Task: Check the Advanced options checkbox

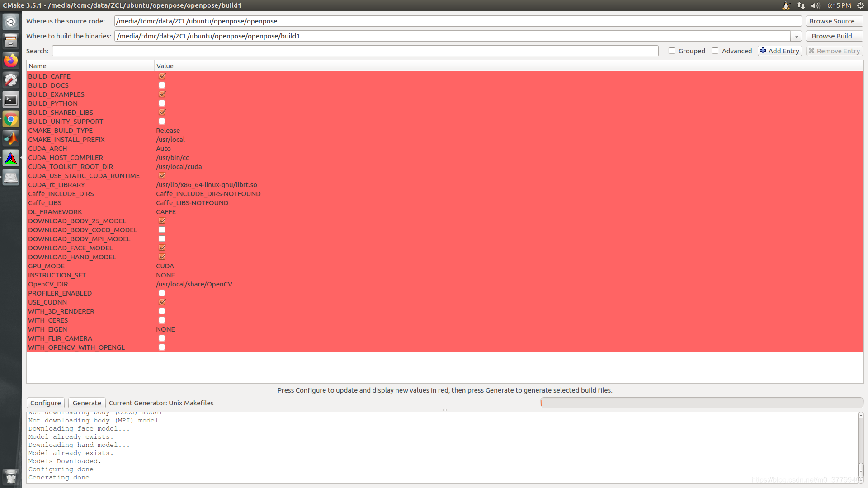Action: pyautogui.click(x=715, y=51)
